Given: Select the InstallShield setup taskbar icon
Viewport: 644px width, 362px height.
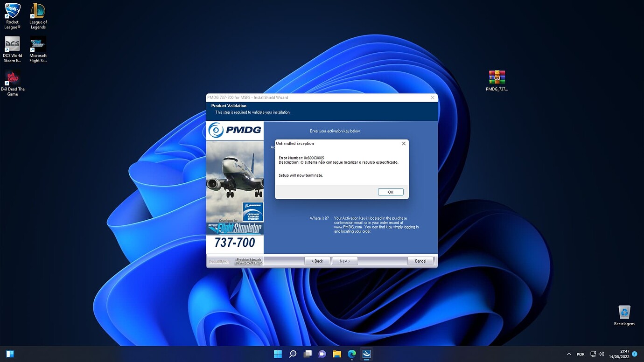Looking at the screenshot, I should [x=366, y=354].
